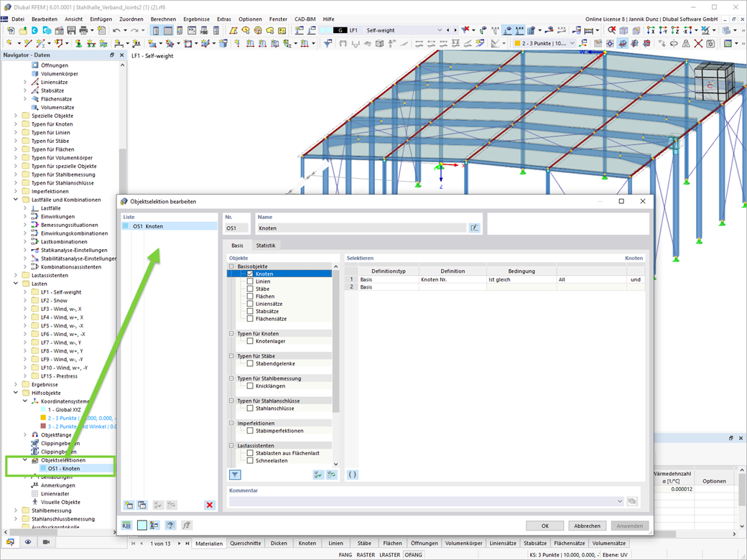Image resolution: width=747 pixels, height=560 pixels.
Task: Click the OFANG status bar toggle
Action: click(413, 555)
